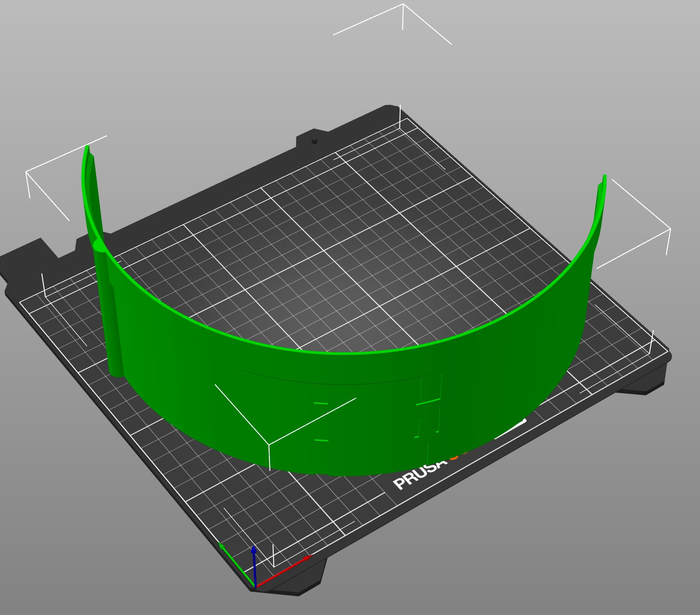This screenshot has height=615, width=700.
Task: Click the front bounding box corner on model
Action: click(269, 444)
